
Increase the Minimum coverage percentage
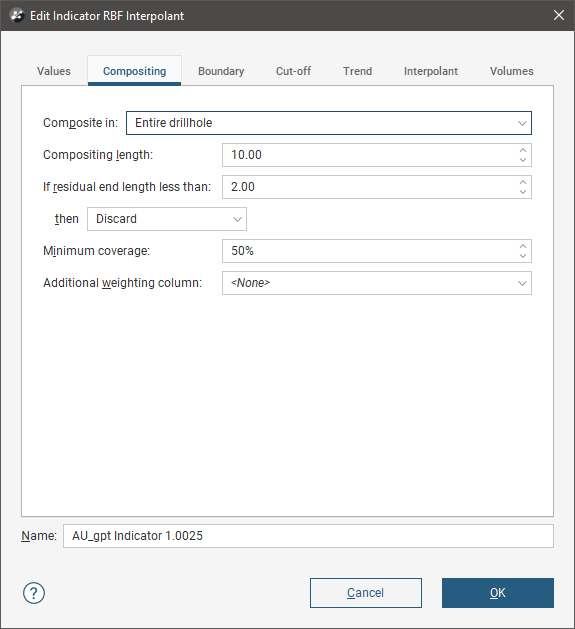[x=522, y=246]
